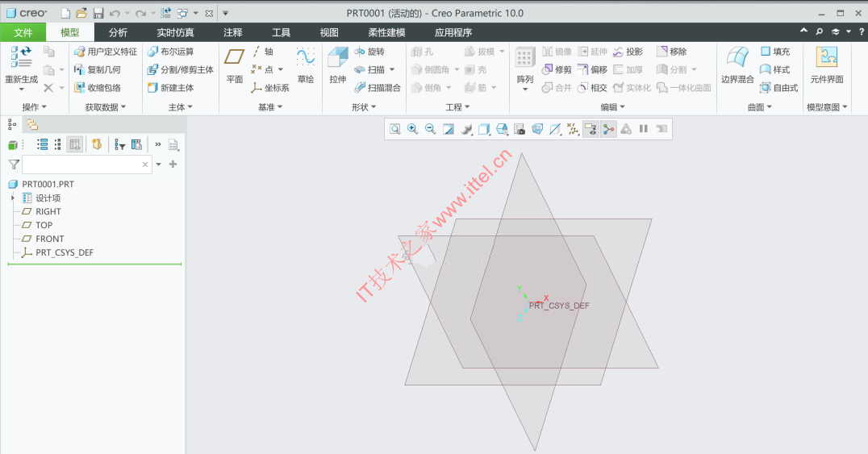Switch to the 分析 ribbon tab
This screenshot has width=868, height=454.
click(x=118, y=33)
